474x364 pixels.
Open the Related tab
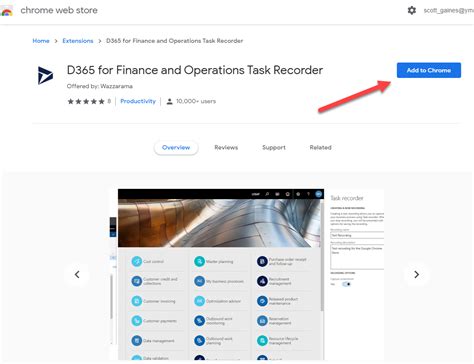320,147
